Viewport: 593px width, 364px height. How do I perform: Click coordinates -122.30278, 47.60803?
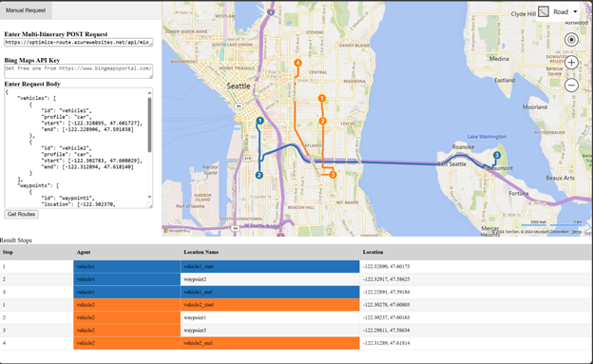coord(386,304)
